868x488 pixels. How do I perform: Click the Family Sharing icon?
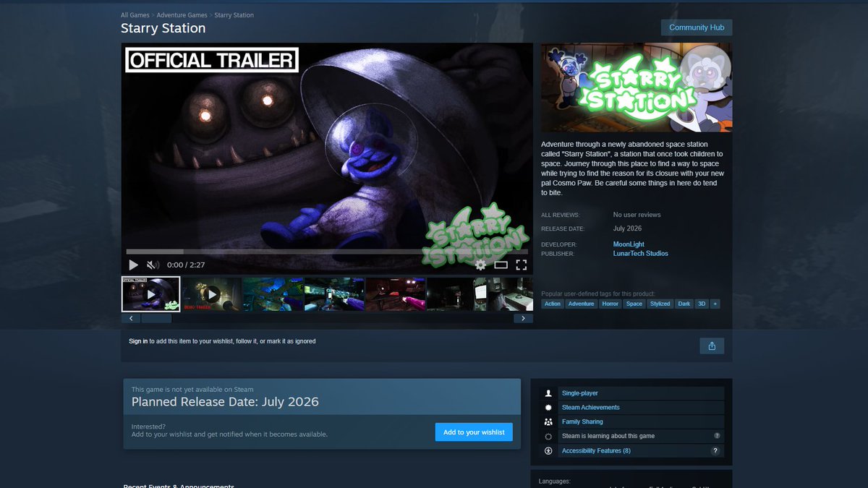pyautogui.click(x=548, y=421)
